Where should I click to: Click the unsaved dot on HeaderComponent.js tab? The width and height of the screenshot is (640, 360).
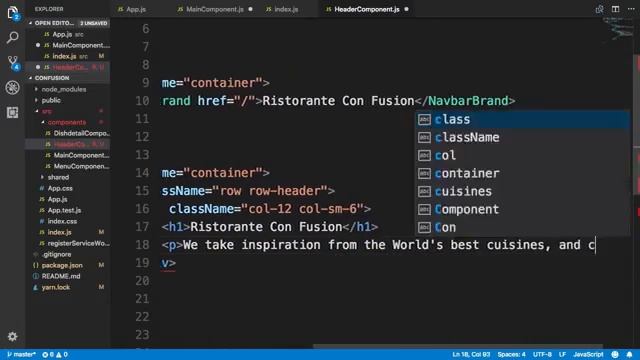coord(407,9)
